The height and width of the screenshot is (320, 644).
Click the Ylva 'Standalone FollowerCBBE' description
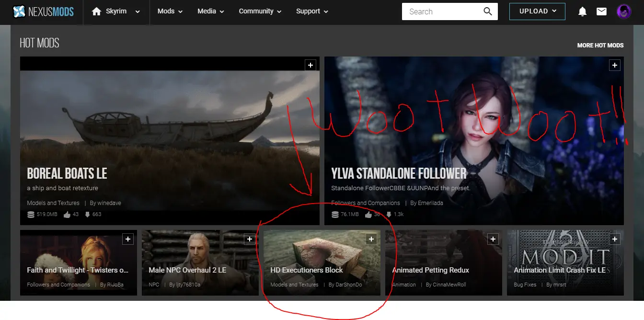tap(401, 188)
